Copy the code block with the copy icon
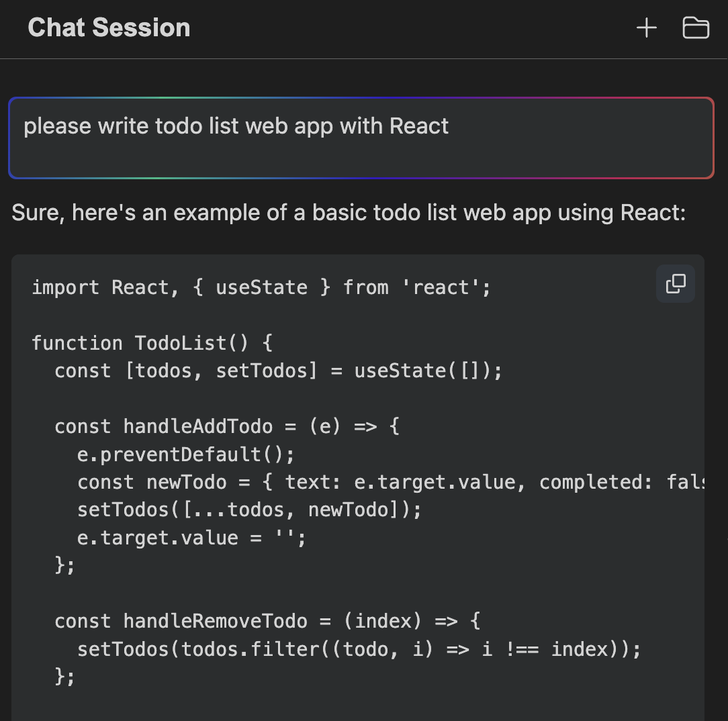Screen dimensions: 728x721 pos(676,284)
